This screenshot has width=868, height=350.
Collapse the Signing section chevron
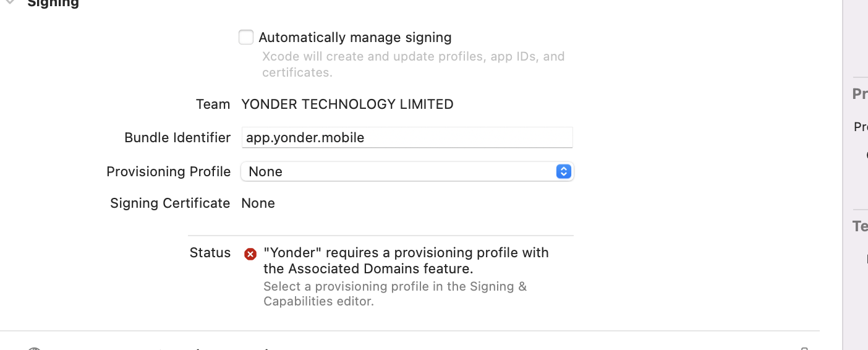pyautogui.click(x=10, y=2)
